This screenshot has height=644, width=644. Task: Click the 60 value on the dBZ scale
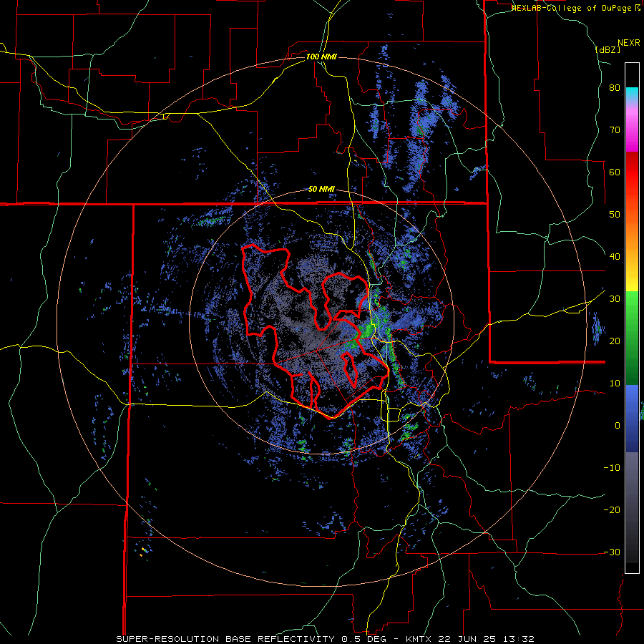pyautogui.click(x=615, y=172)
